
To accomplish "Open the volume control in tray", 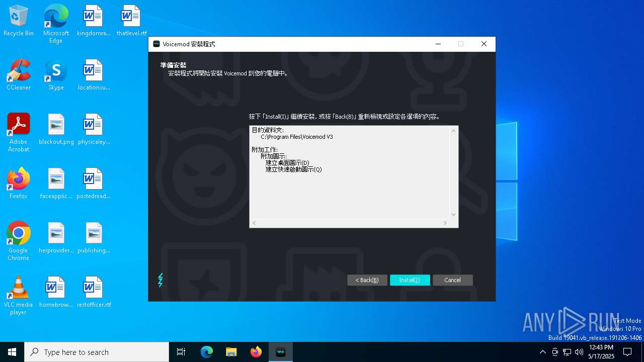I will click(x=579, y=352).
